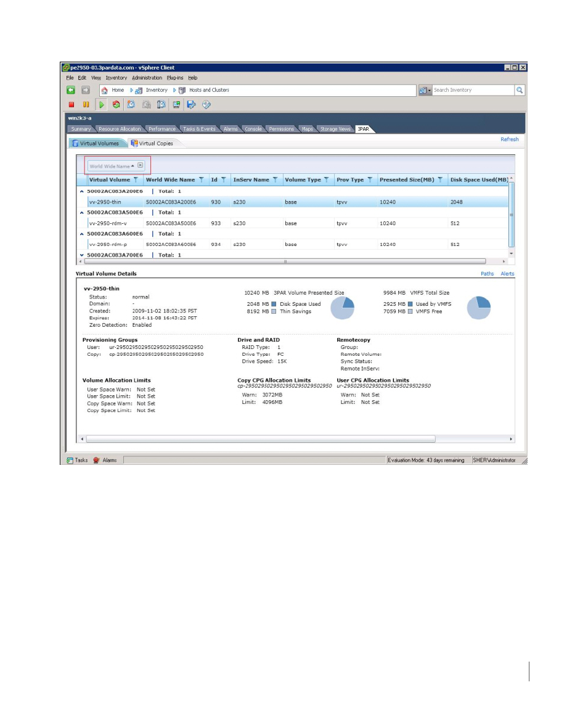Open the Snapshot Manager toolbar icon
Image resolution: width=588 pixels, height=706 pixels.
161,104
